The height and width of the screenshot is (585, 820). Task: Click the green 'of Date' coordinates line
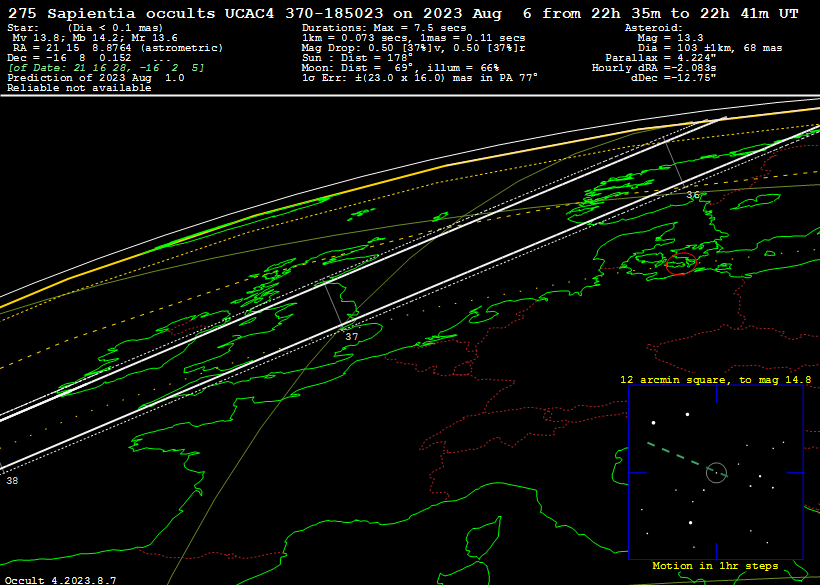pos(106,68)
